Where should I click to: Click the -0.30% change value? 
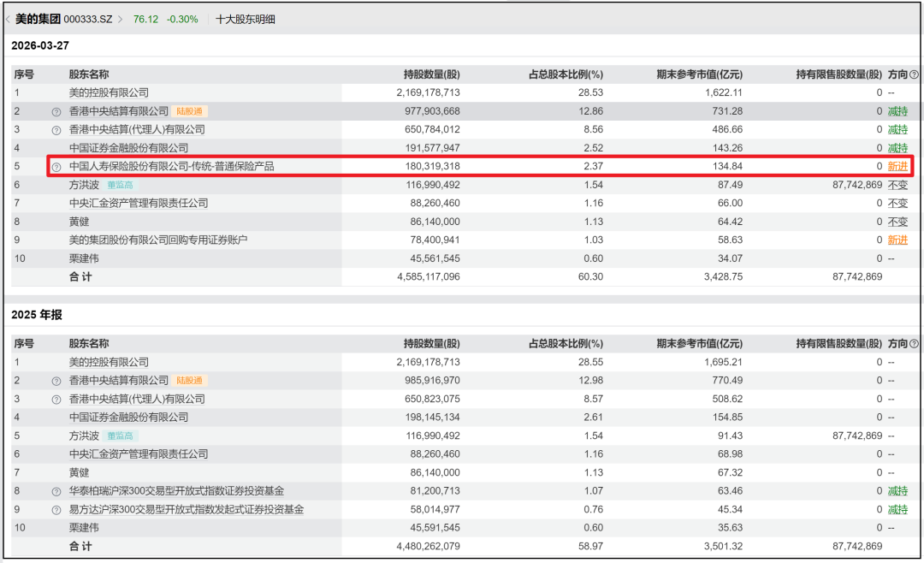point(182,20)
